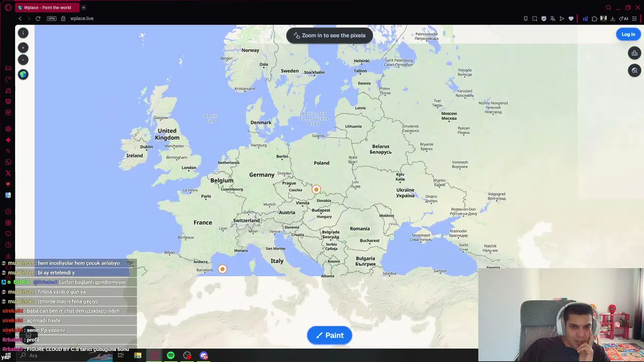Viewport: 644px width, 362px height.
Task: Click the Sweden label on the map
Action: [x=290, y=71]
